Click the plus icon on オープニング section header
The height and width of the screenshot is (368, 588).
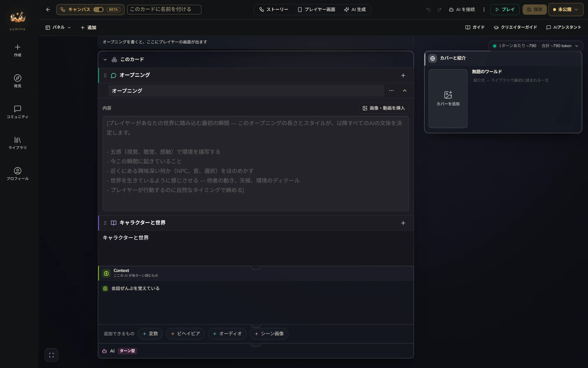403,75
